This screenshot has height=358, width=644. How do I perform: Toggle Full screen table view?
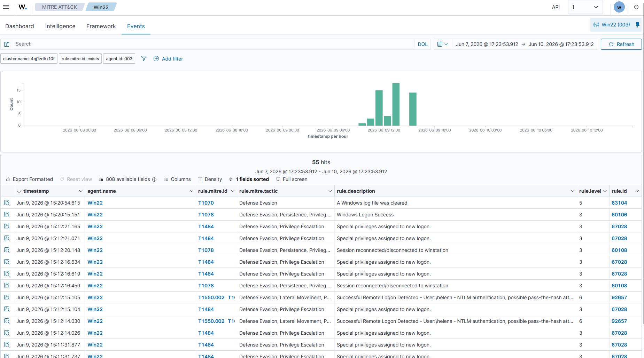pyautogui.click(x=292, y=179)
